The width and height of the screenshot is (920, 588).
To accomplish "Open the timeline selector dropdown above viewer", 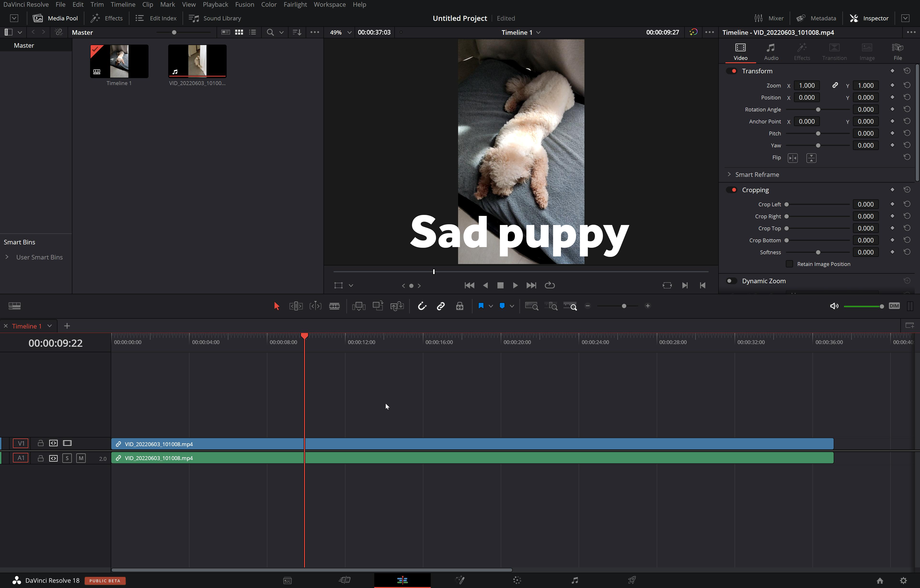I will [x=539, y=33].
